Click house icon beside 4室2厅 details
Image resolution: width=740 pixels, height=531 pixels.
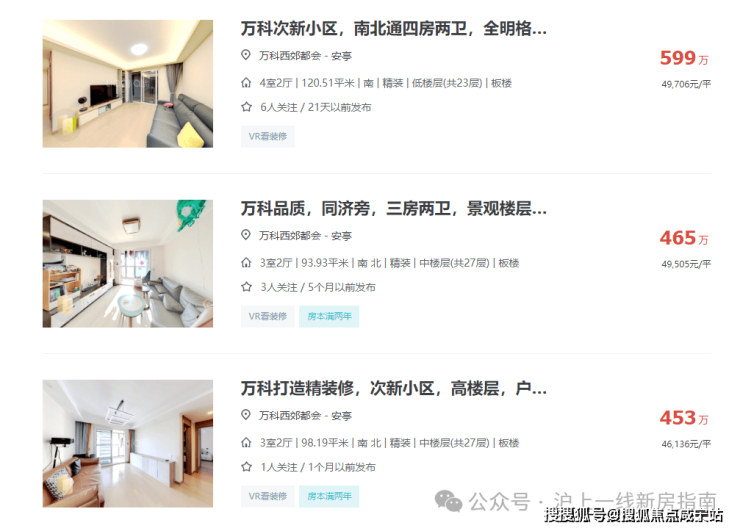click(246, 83)
